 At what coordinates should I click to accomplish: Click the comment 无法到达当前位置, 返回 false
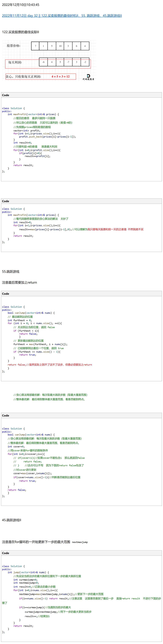click(34, 327)
